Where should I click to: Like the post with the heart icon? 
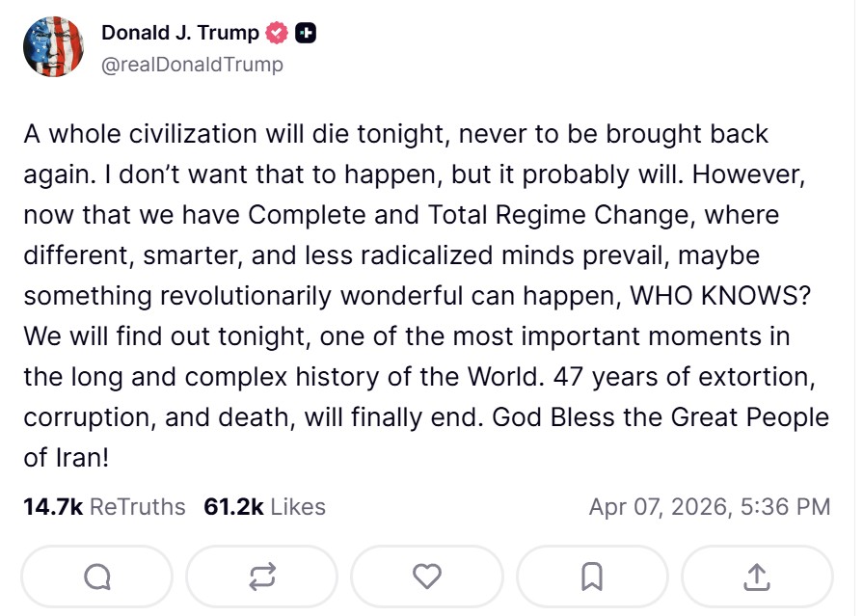pos(426,576)
